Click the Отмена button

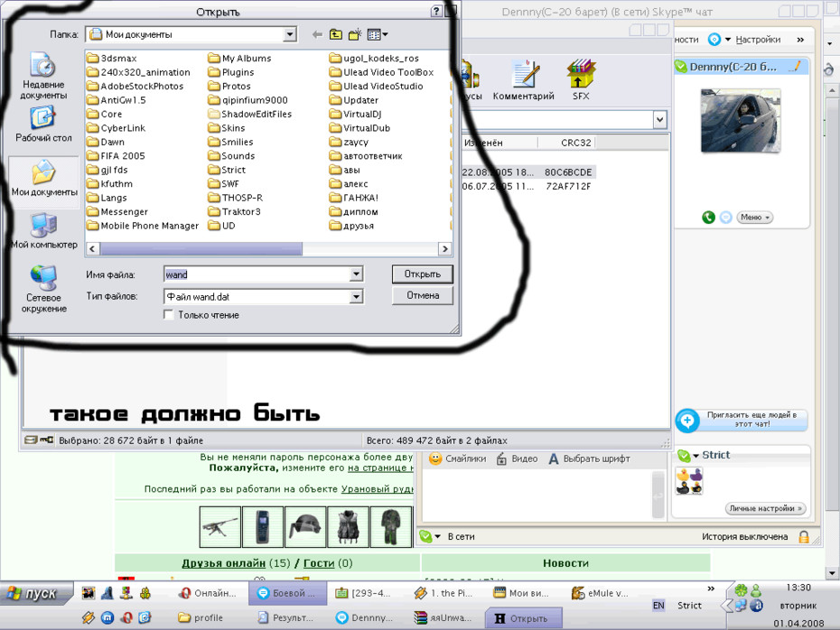422,295
